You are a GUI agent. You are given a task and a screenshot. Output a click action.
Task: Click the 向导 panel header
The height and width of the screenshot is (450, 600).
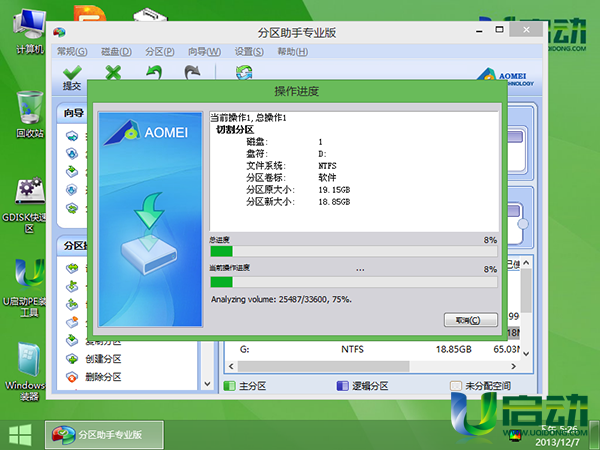click(x=73, y=113)
